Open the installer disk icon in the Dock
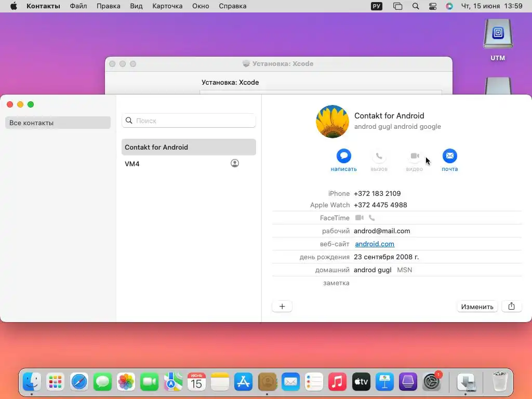532x399 pixels. [466, 382]
